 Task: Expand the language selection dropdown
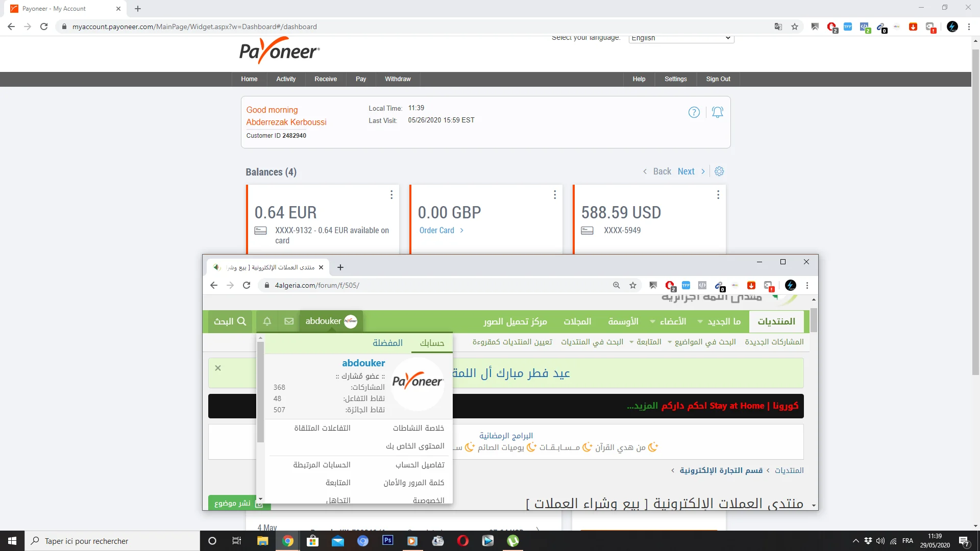click(x=681, y=38)
